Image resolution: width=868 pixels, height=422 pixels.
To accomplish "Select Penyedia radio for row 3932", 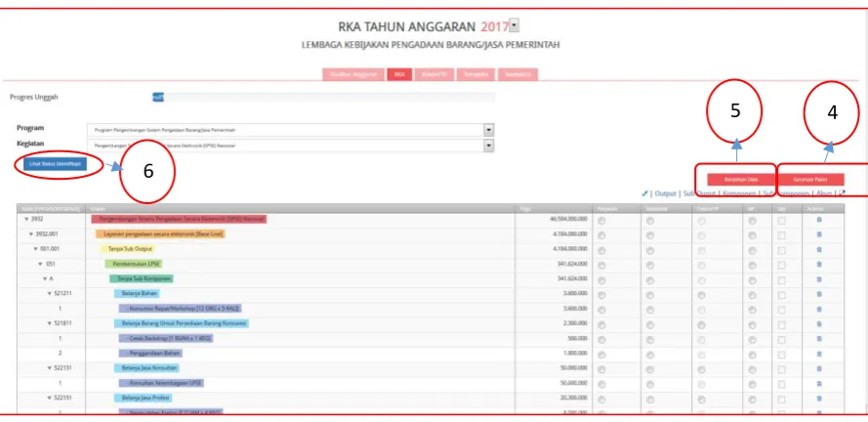I will point(601,221).
